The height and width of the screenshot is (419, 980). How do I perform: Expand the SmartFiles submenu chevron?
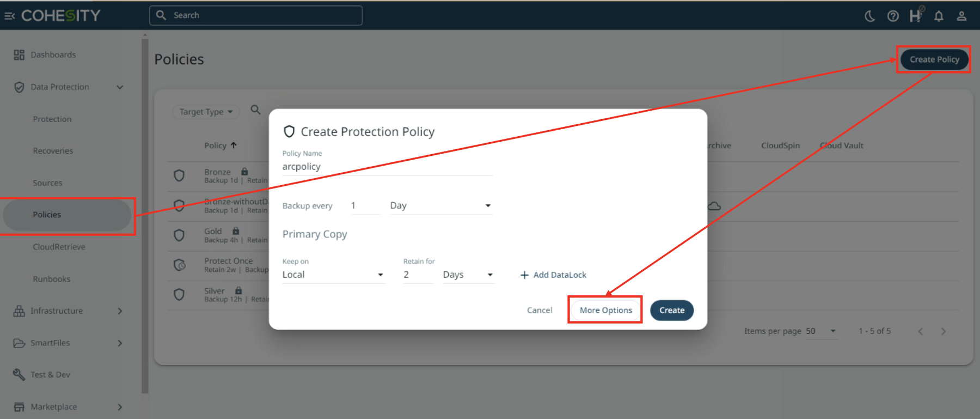[120, 343]
